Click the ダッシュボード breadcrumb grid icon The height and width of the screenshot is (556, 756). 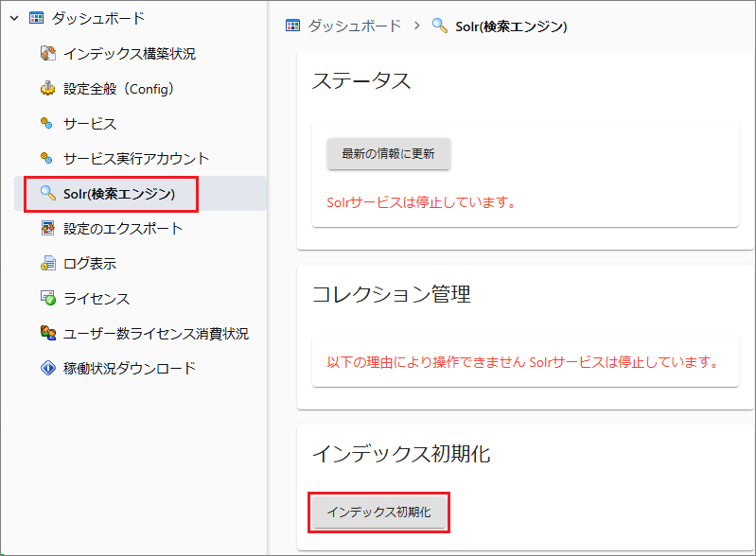tap(293, 26)
